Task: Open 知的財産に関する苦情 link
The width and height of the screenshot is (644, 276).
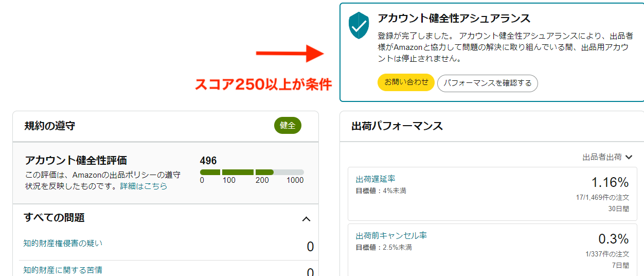Action: pos(63,269)
